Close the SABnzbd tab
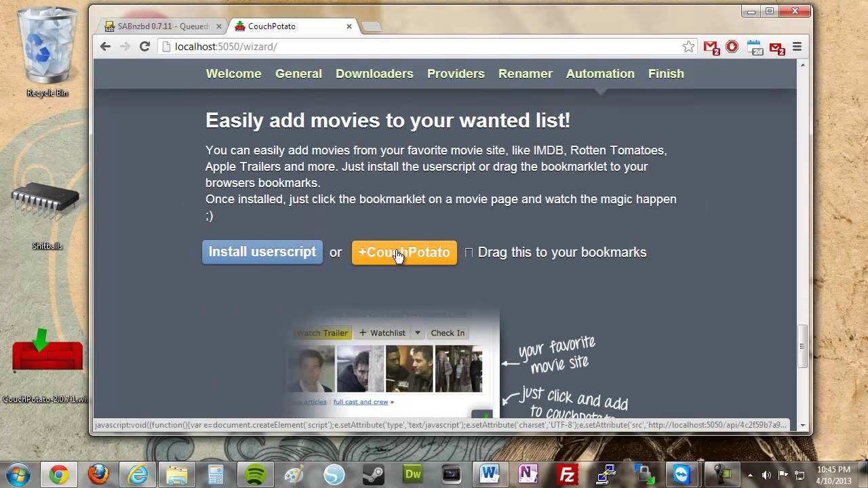This screenshot has height=488, width=868. pos(219,26)
